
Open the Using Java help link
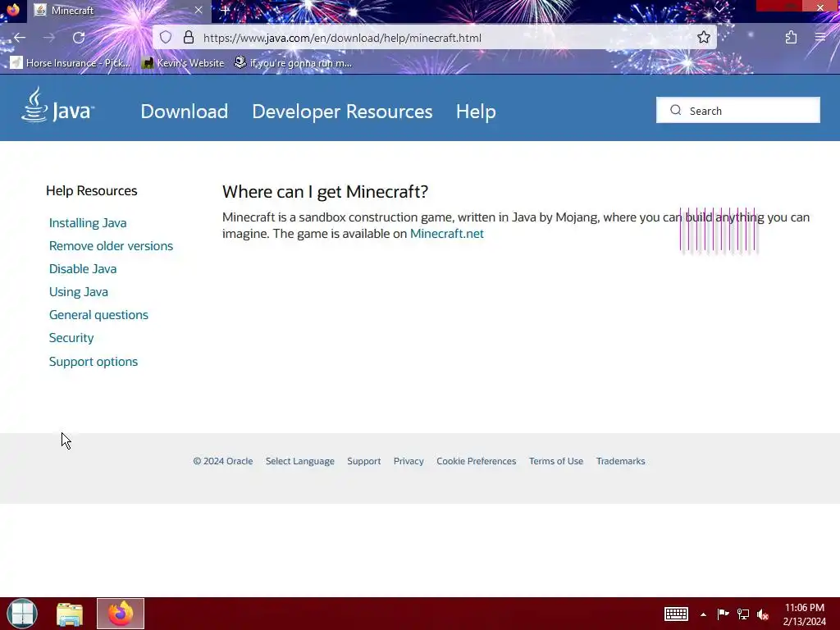78,292
